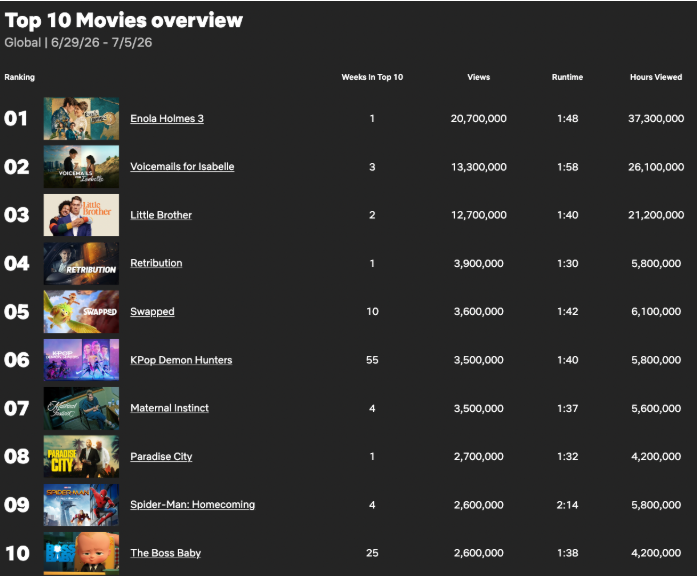Viewport: 697px width, 576px height.
Task: Click the KPop Demon Hunters poster thumbnail
Action: pos(81,360)
